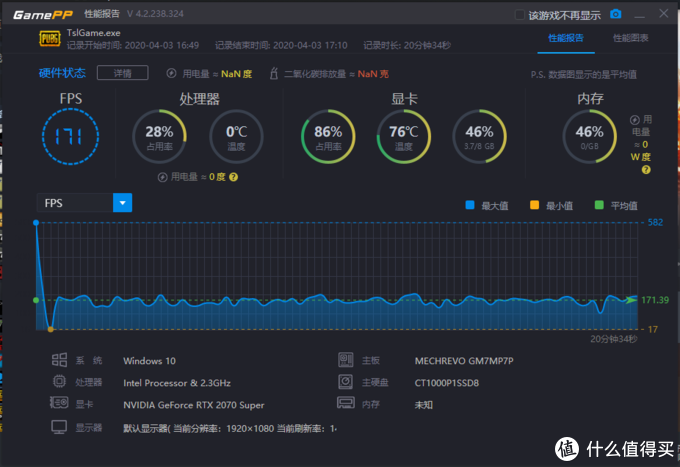The image size is (680, 467).
Task: Click the GPU memory 46% 3.7/8 GB gauge
Action: (479, 137)
